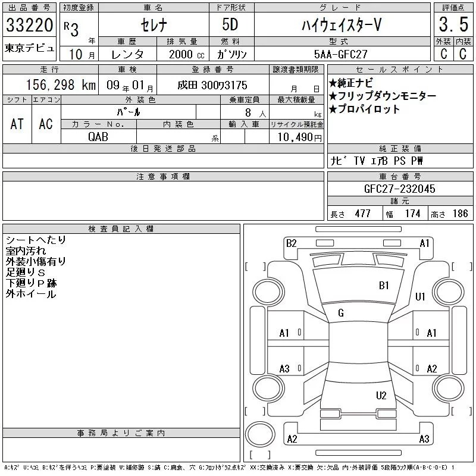Select the registration plate 成田 300わ3175
Image resolution: width=476 pixels, height=476 pixels.
click(212, 85)
